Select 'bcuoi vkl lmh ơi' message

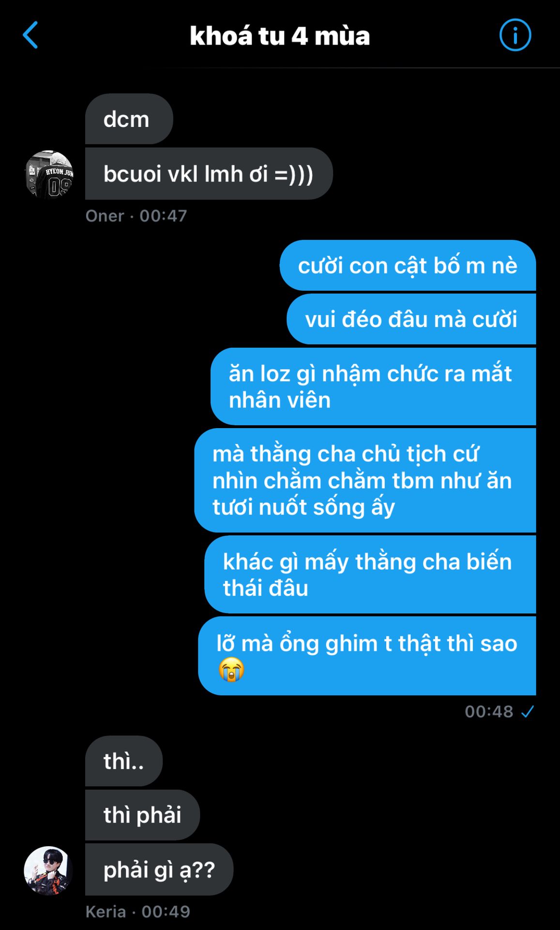209,174
